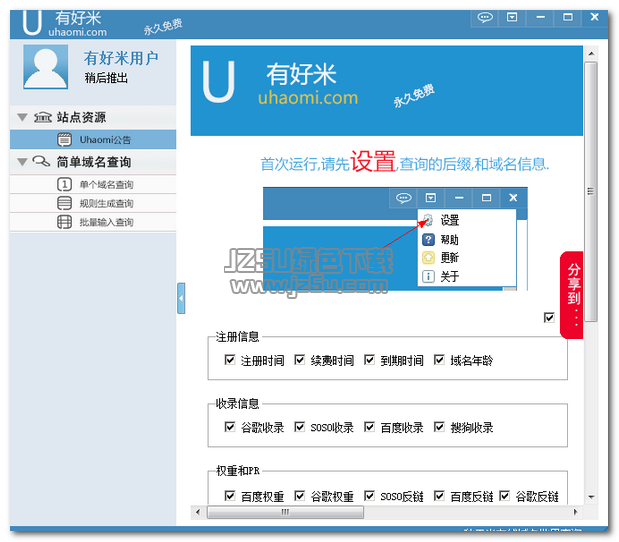Click the horizontal scrollbar left arrow
This screenshot has width=619, height=542.
[x=198, y=512]
